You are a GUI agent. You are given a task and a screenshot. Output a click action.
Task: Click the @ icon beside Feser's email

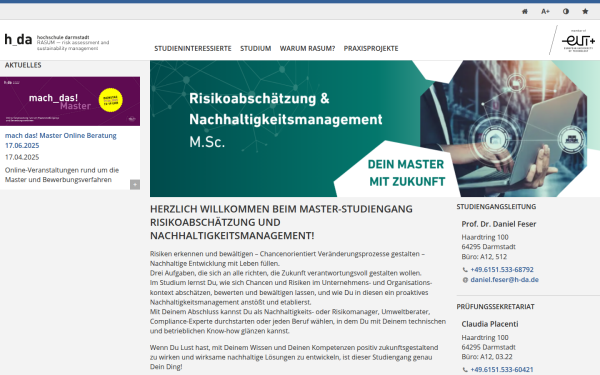pyautogui.click(x=465, y=280)
